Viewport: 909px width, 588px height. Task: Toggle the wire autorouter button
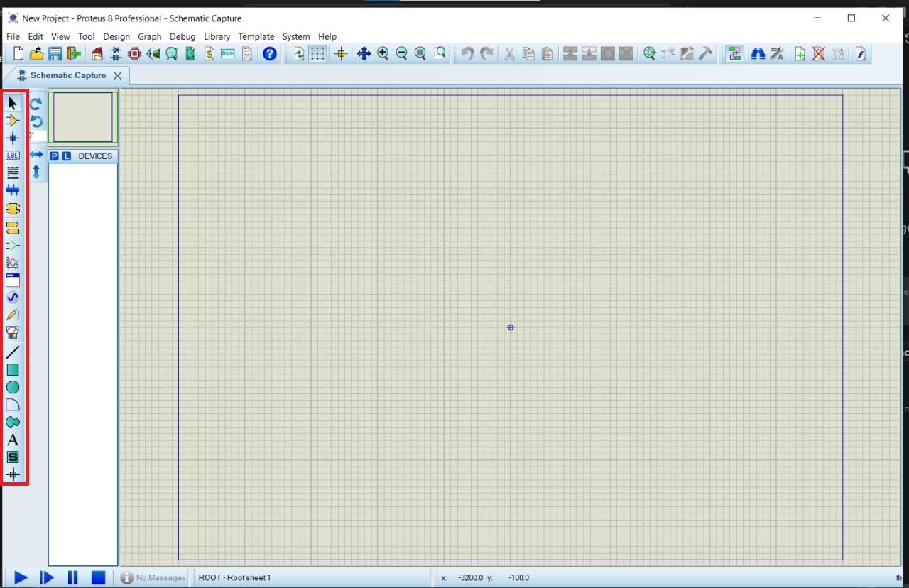pos(734,54)
